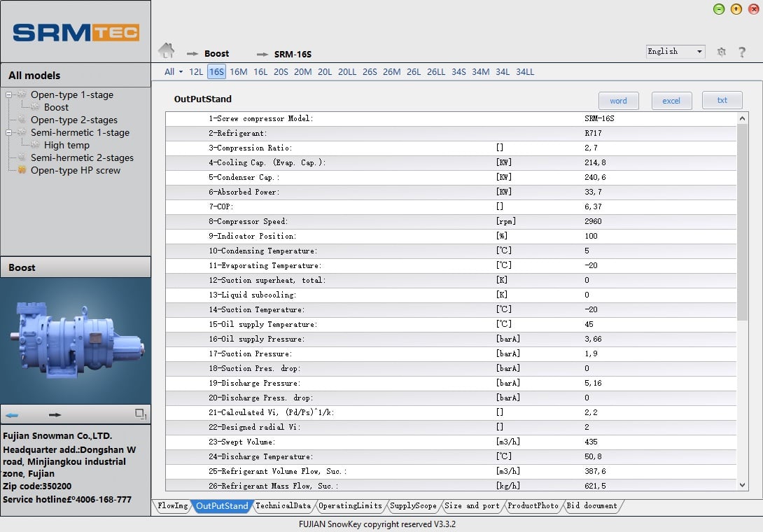Click the enlarge image icon below compressor photo
Viewport: 763px width, 532px height.
point(140,414)
